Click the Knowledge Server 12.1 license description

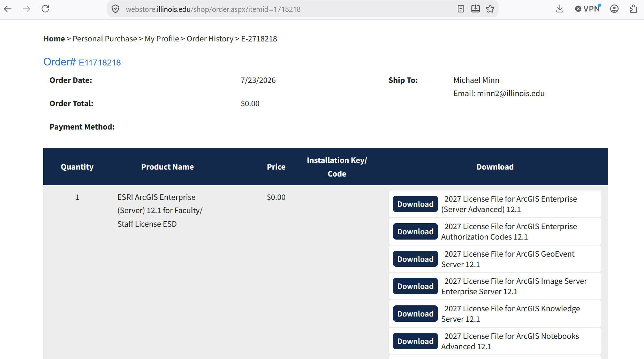(510, 314)
